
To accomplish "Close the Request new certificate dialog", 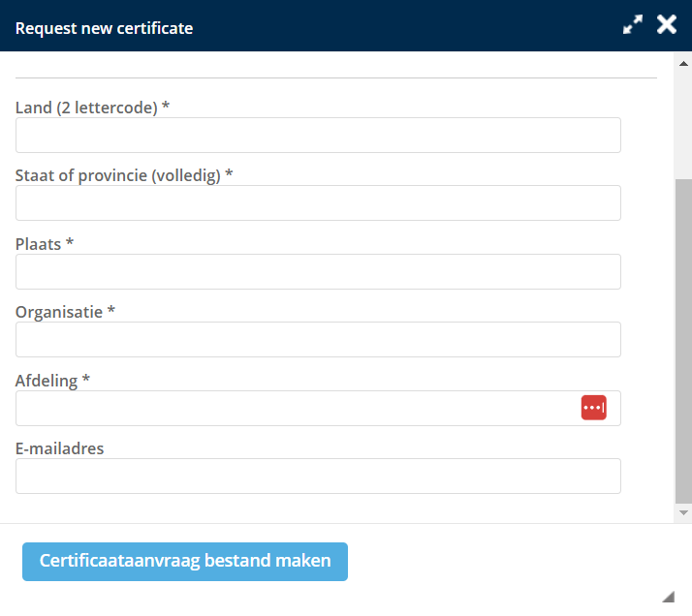I will tap(667, 25).
